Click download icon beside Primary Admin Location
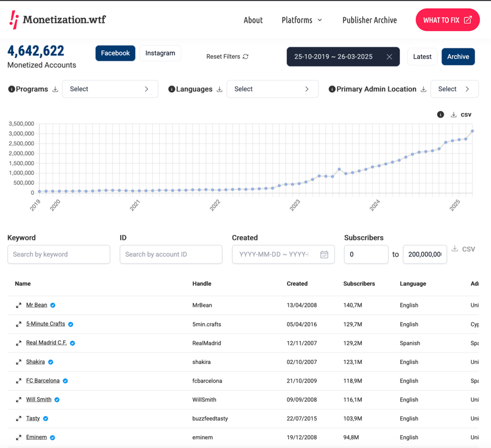This screenshot has height=448, width=491. 423,89
